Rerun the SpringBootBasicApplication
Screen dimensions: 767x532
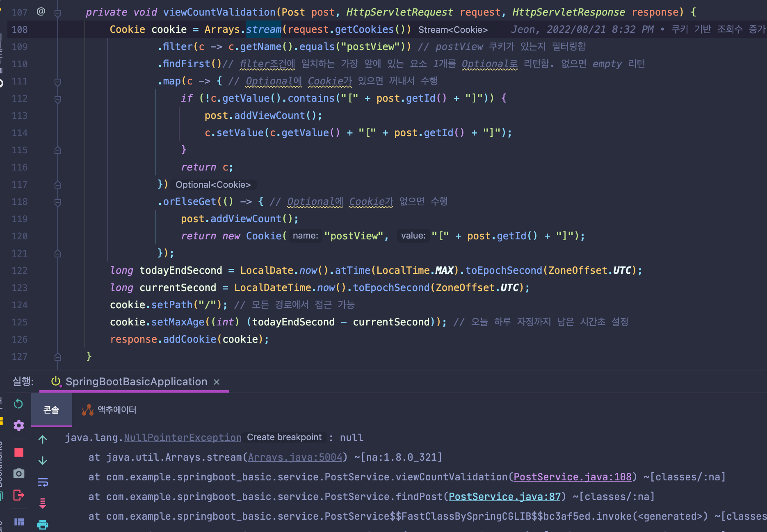pos(18,404)
